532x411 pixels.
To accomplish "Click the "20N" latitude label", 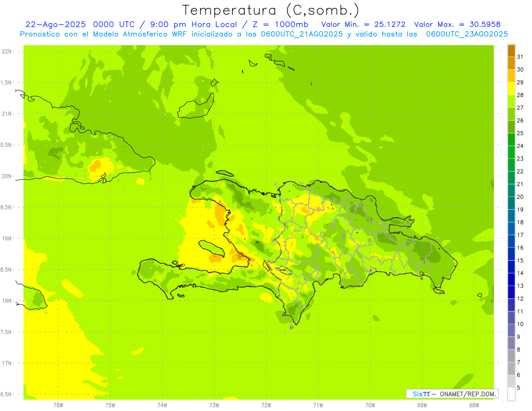I will (x=7, y=176).
